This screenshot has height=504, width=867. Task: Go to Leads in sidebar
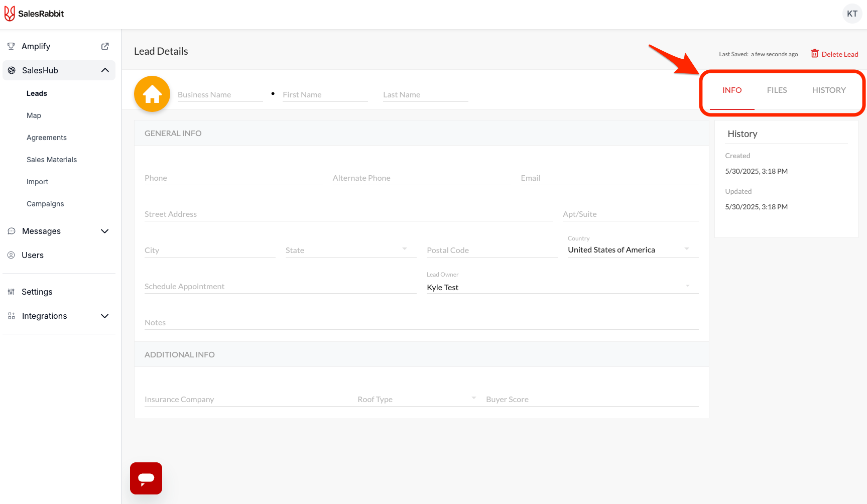point(37,93)
